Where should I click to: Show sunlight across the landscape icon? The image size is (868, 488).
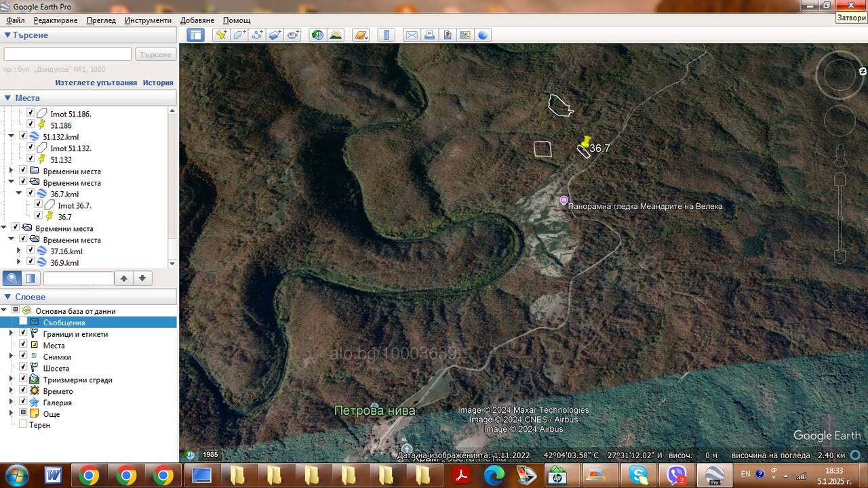coord(336,35)
